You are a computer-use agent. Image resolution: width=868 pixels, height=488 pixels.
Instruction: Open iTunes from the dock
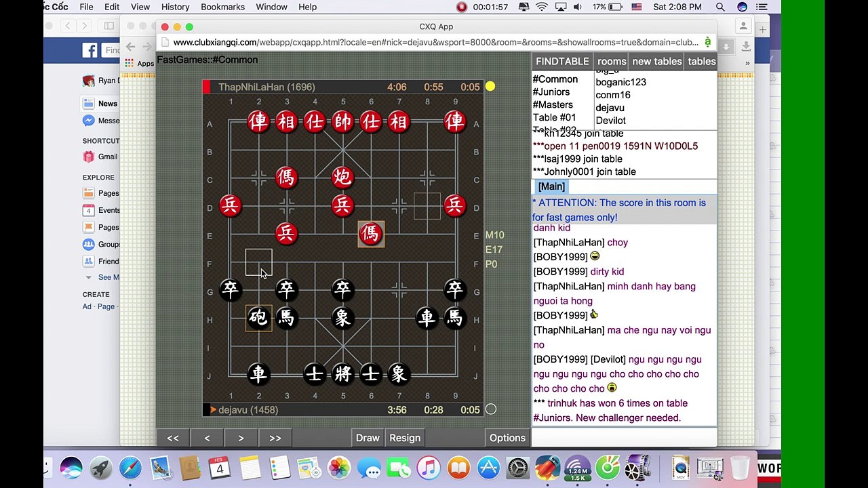point(429,468)
